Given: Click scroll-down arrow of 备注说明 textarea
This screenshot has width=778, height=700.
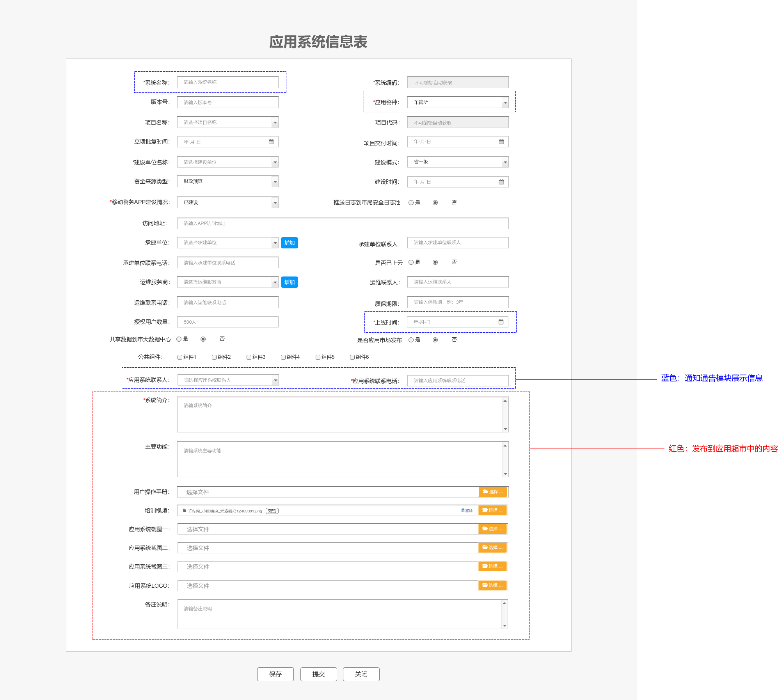Looking at the screenshot, I should pyautogui.click(x=504, y=626).
